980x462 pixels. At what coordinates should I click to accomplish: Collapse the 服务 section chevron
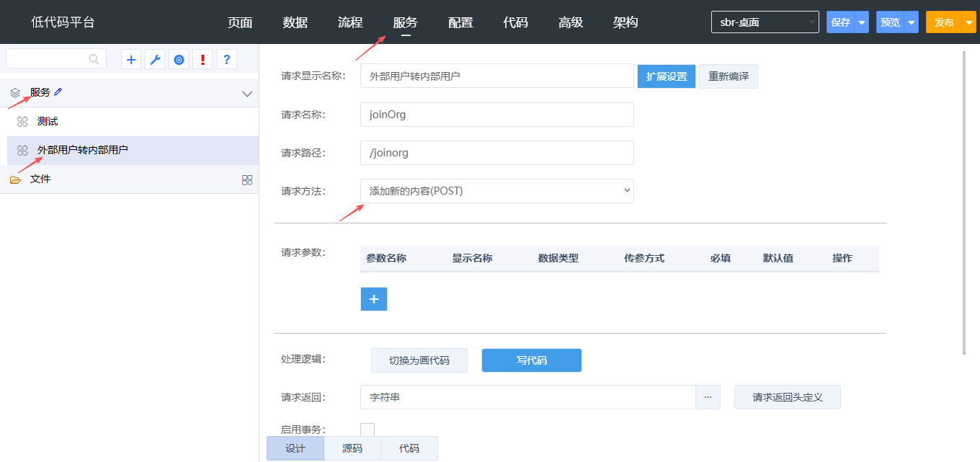(247, 94)
